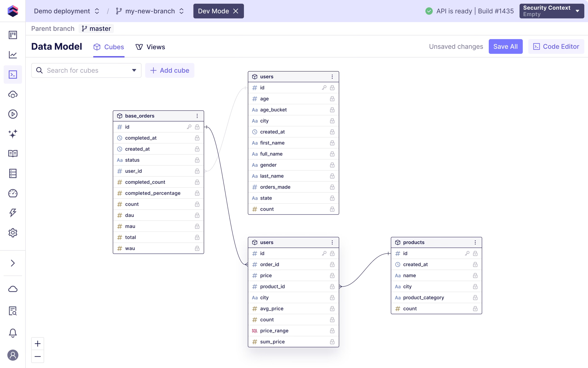Expand the my-new-branch branch selector
The image size is (588, 368).
(x=150, y=11)
